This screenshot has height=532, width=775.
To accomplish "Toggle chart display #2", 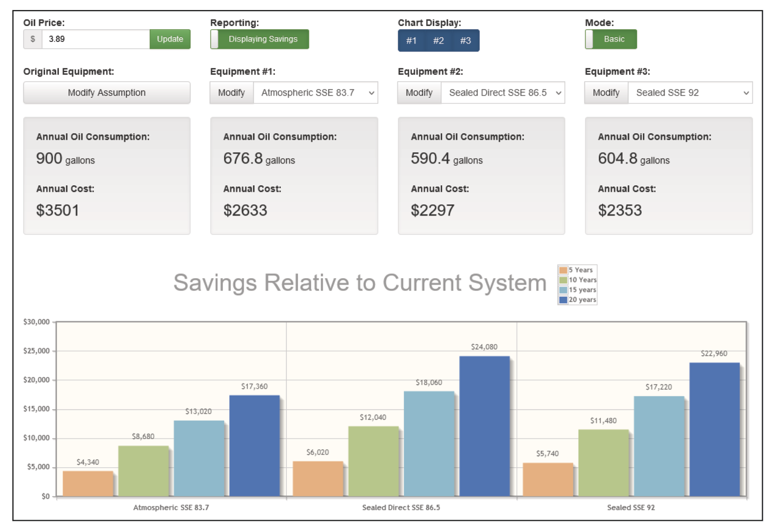I will coord(438,41).
